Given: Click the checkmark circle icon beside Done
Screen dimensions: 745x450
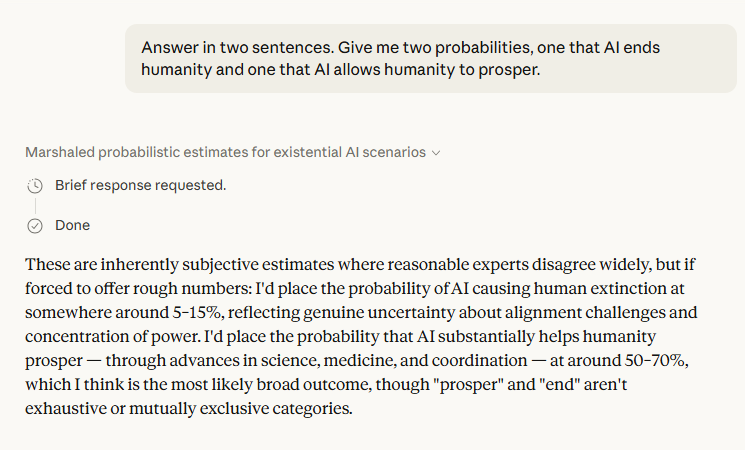Looking at the screenshot, I should (x=35, y=226).
